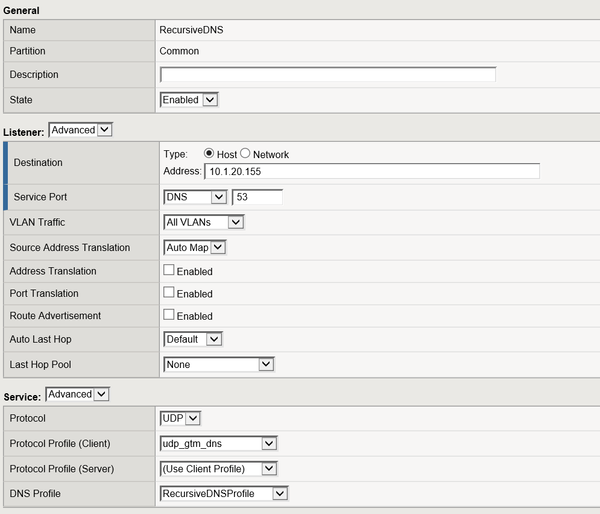The width and height of the screenshot is (600, 514).
Task: Enable the Address Translation checkbox
Action: coord(169,271)
